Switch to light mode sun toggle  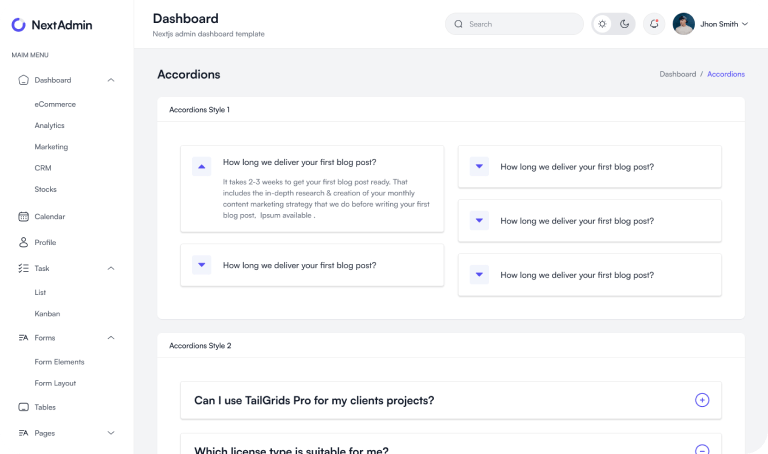tap(602, 24)
